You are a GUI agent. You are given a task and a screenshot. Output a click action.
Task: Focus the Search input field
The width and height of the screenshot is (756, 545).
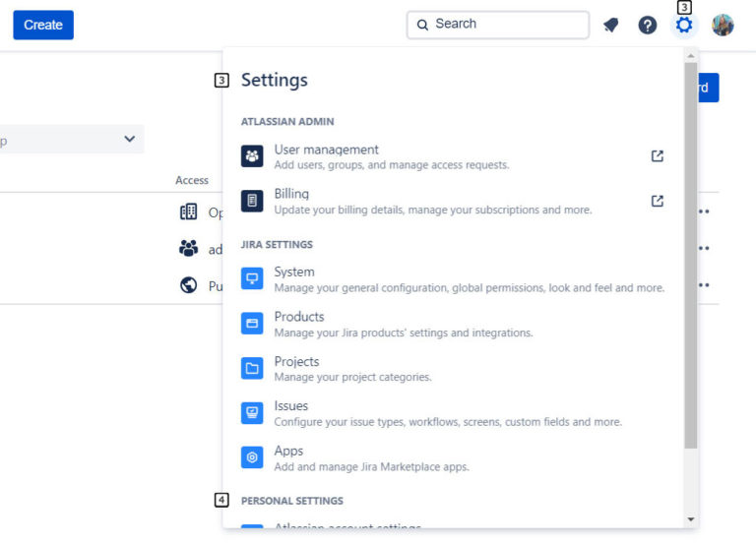(x=497, y=25)
